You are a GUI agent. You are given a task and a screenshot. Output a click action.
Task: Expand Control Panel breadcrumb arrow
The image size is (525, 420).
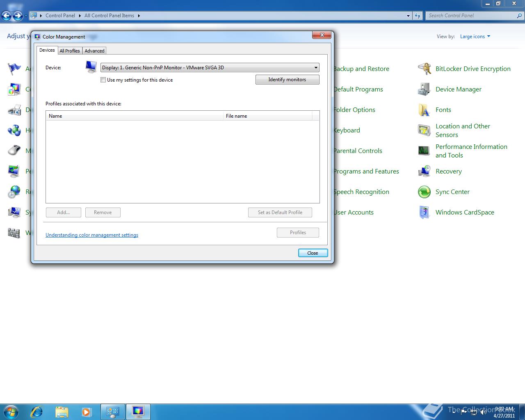(x=80, y=16)
